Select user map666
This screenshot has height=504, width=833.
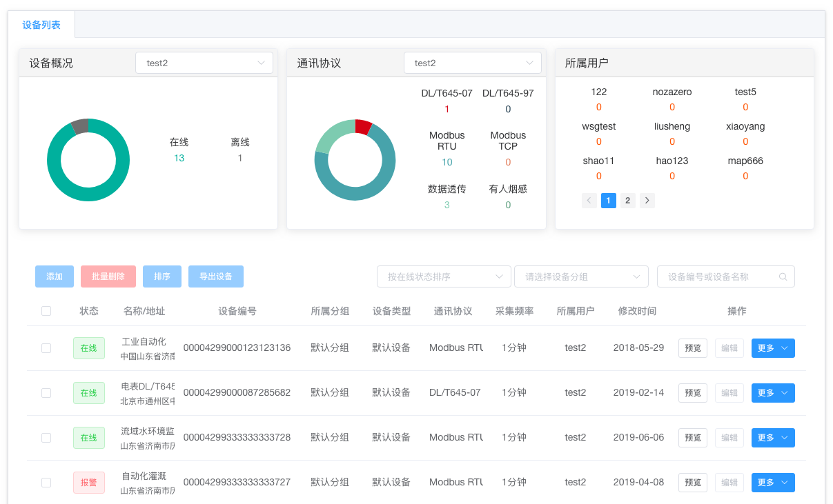point(745,161)
